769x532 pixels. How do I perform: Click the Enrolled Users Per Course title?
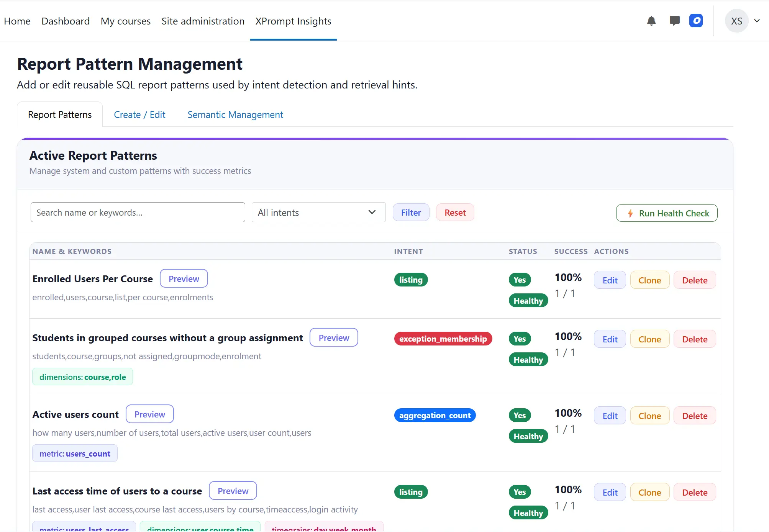coord(92,279)
